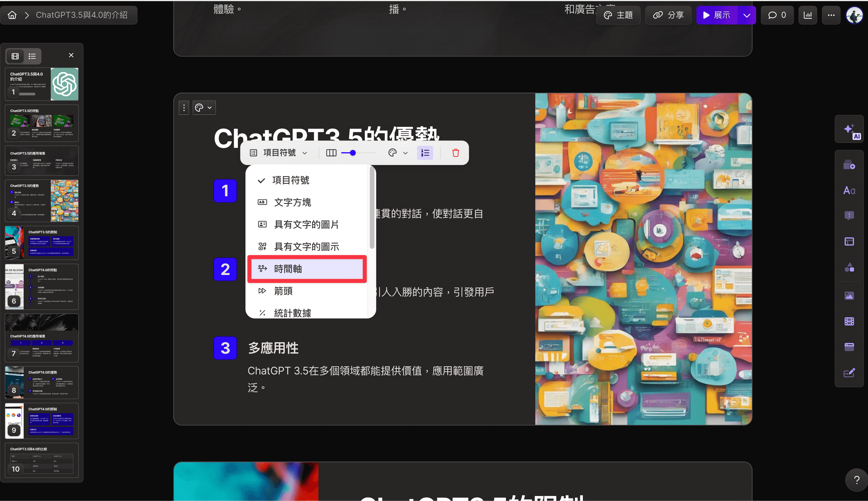Click the home icon in breadcrumb
Viewport: 868px width, 501px height.
click(x=12, y=15)
